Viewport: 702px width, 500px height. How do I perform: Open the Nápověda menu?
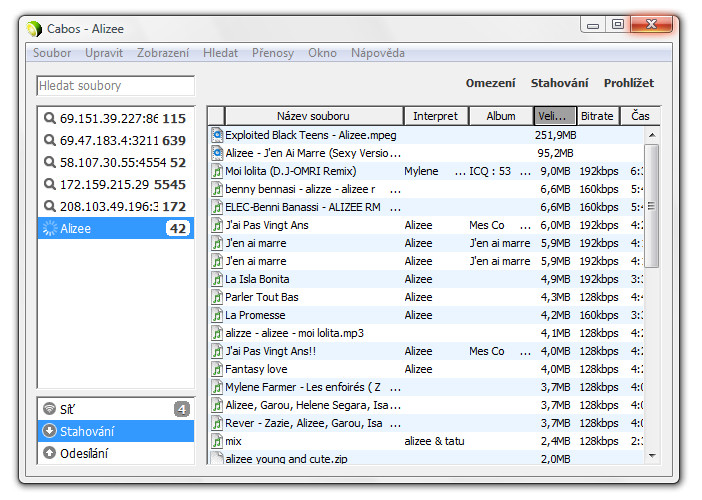(x=378, y=53)
